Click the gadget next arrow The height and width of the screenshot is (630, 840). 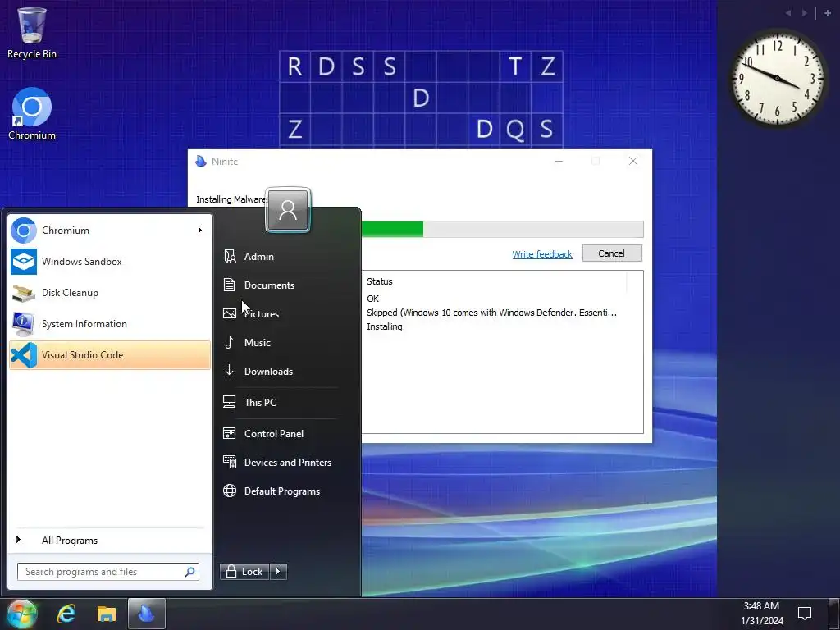[804, 13]
